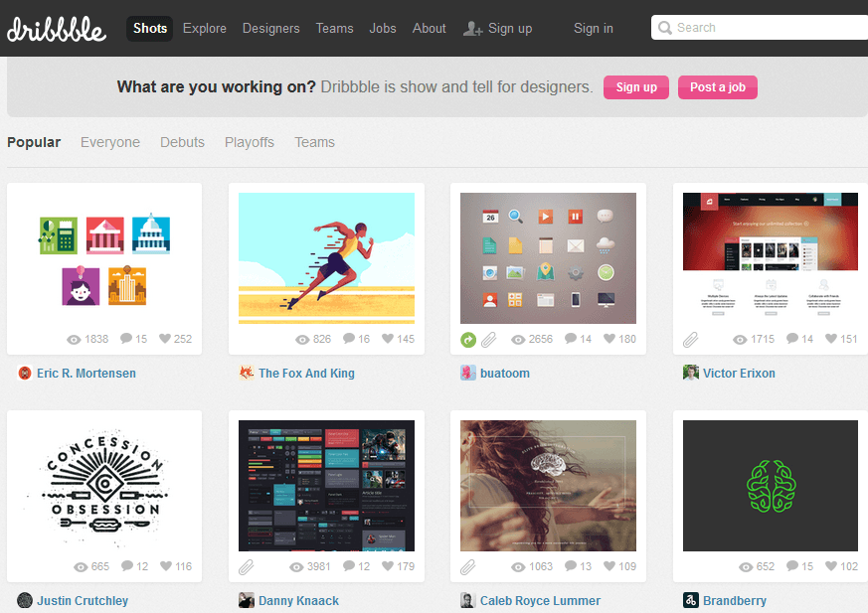Select the Playoffs tab

pos(250,142)
